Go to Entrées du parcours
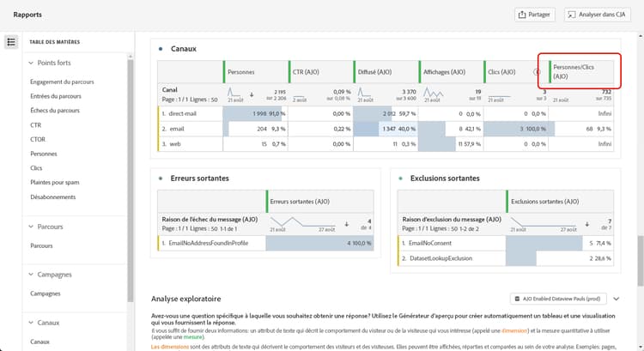Image resolution: width=644 pixels, height=351 pixels. click(x=56, y=96)
